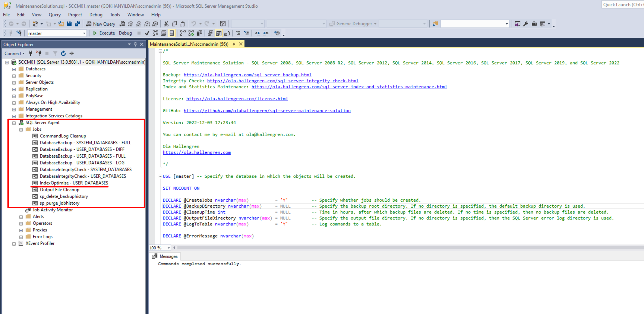Expand the Alerts folder

[x=21, y=217]
